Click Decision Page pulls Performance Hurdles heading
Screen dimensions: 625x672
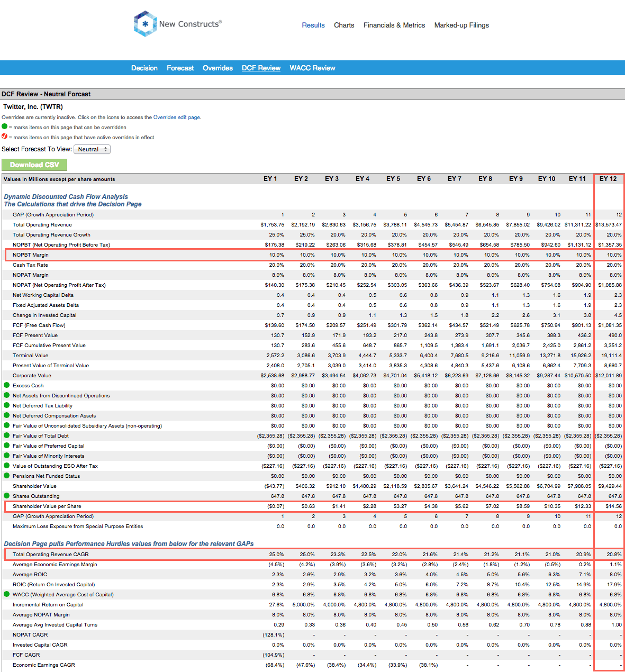coord(129,544)
